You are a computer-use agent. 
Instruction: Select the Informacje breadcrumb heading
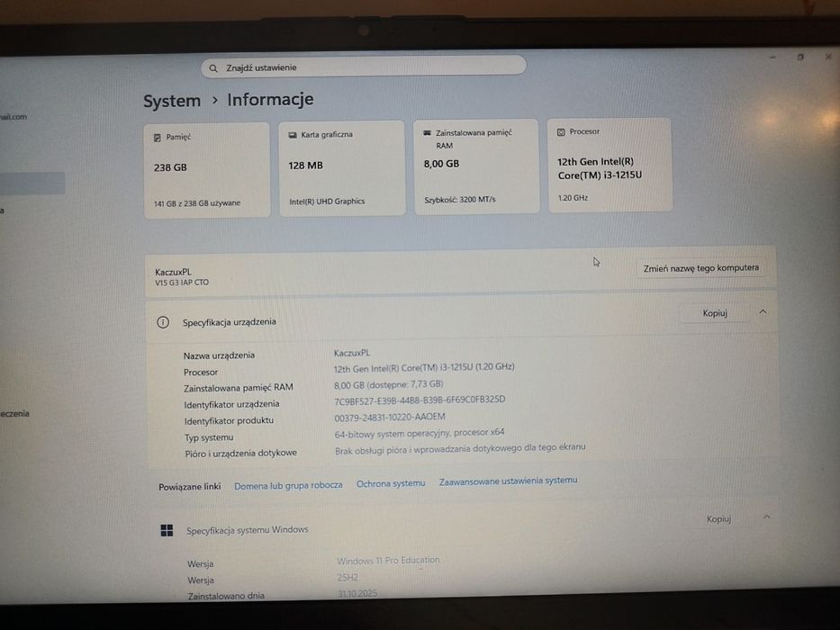270,100
